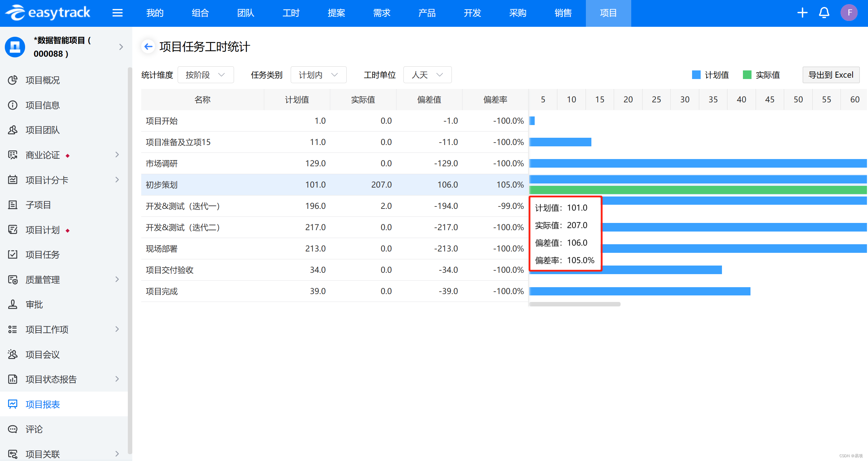Open the 团队 top menu

pos(246,13)
